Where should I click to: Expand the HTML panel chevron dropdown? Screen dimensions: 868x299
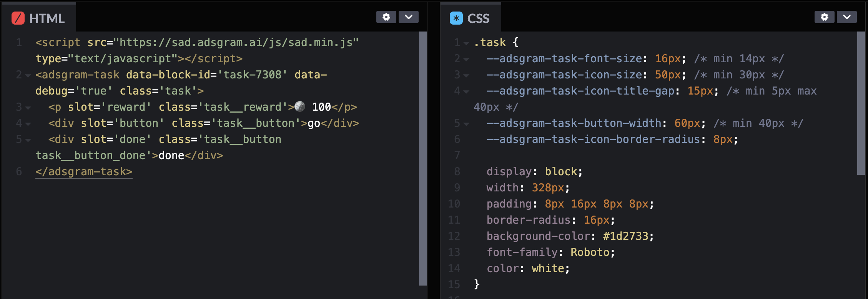(408, 17)
